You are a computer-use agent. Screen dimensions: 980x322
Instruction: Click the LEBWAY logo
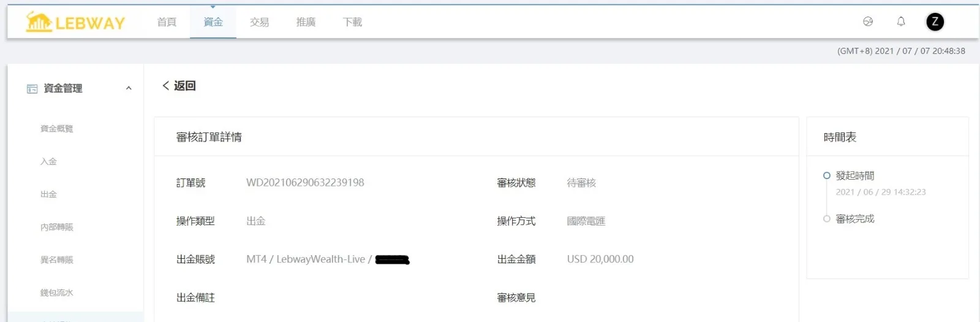coord(75,22)
